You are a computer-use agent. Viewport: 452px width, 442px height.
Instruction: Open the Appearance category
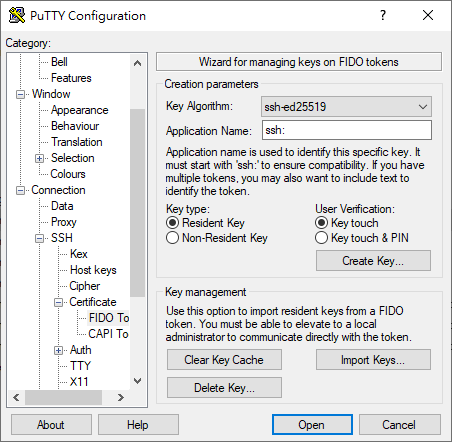[79, 110]
